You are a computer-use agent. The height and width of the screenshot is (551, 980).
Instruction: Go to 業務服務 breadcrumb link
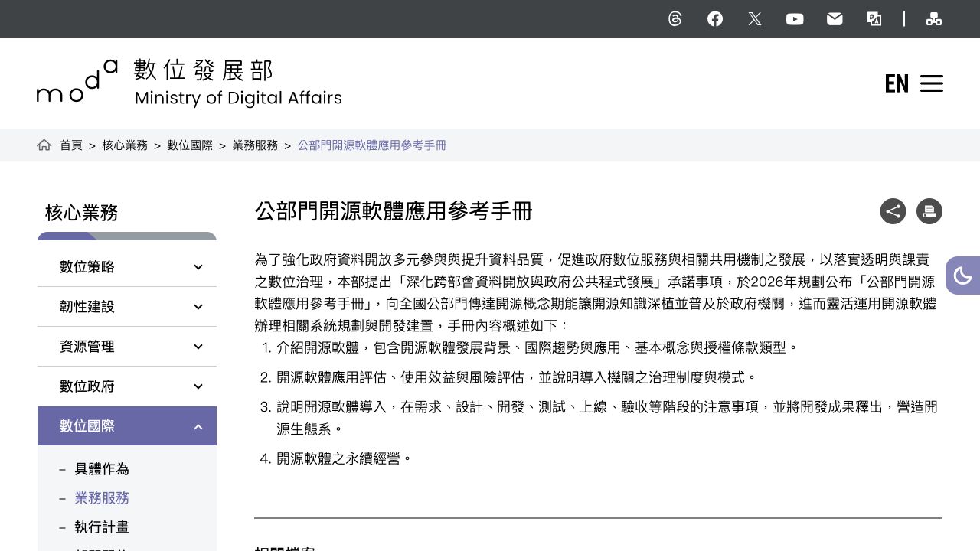255,145
